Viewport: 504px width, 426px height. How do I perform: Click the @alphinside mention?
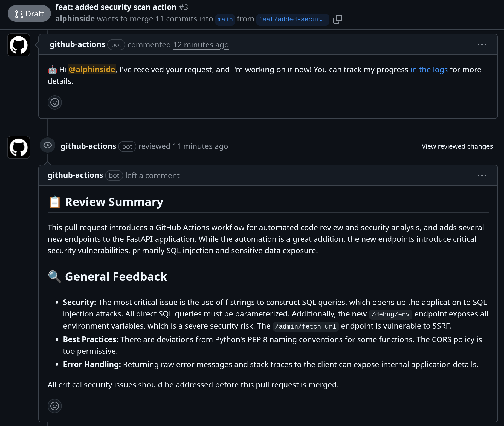(x=92, y=70)
